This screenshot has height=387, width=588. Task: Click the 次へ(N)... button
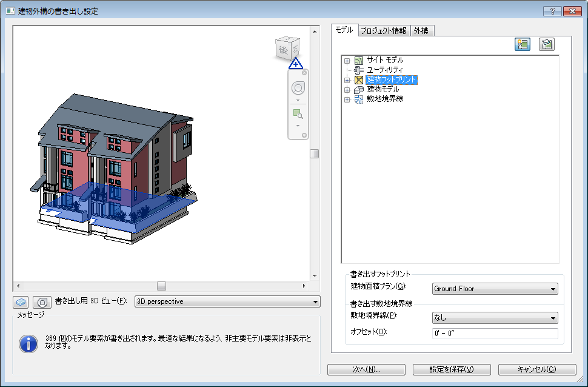coord(366,369)
